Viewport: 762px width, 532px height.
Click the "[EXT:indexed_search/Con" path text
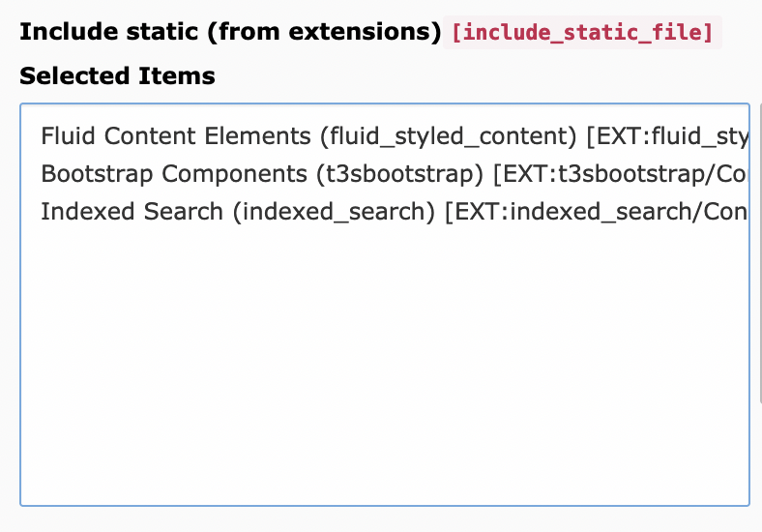(596, 212)
